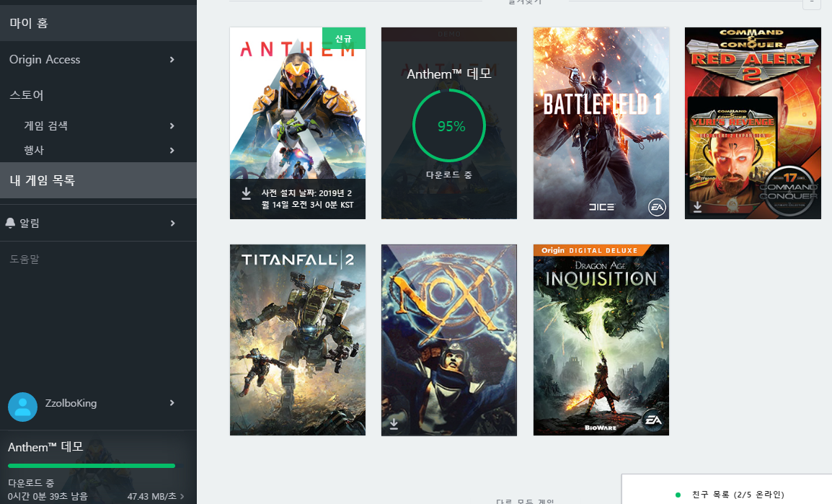
Task: Select 내 게임 목록 in sidebar
Action: (42, 180)
